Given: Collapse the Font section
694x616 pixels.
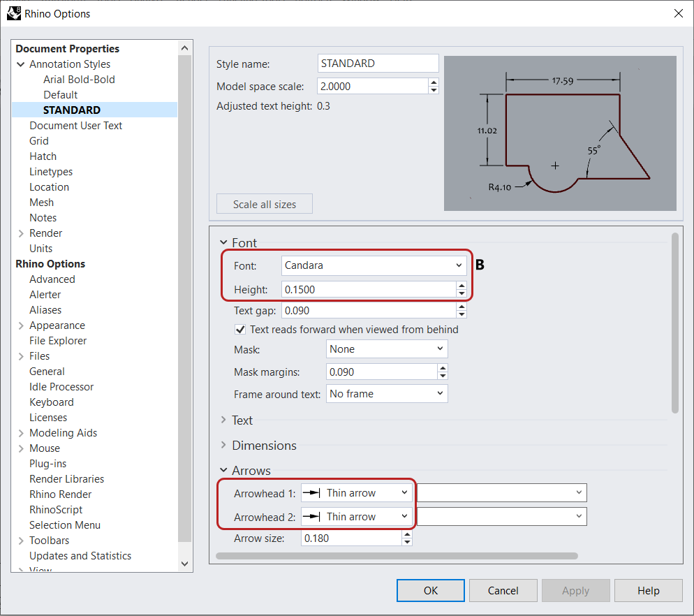Looking at the screenshot, I should tap(223, 243).
